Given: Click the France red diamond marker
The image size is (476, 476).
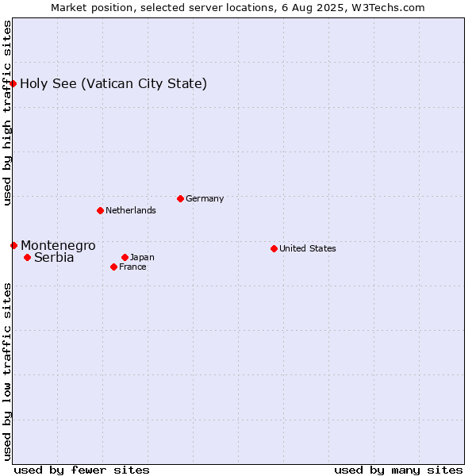Looking at the screenshot, I should [x=113, y=267].
